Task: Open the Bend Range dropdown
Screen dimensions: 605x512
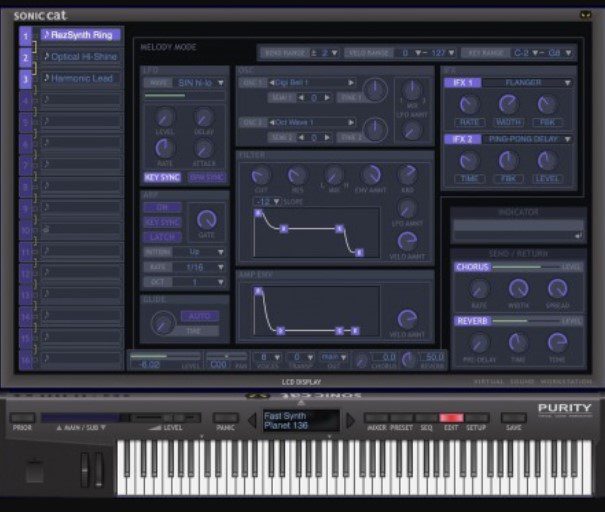Action: click(x=324, y=52)
